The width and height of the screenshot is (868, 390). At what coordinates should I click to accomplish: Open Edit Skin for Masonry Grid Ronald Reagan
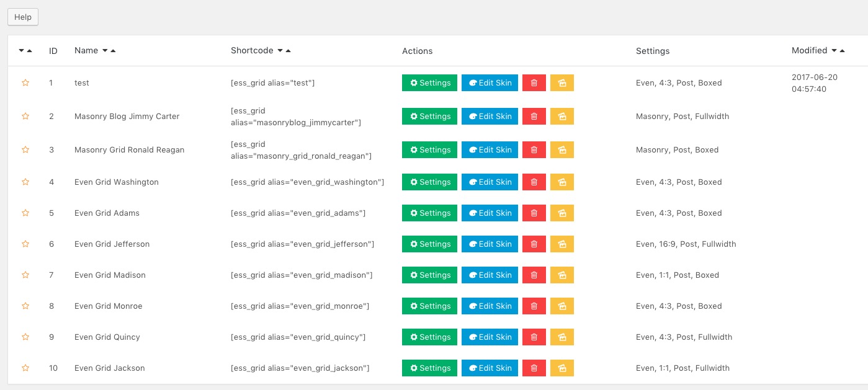[490, 150]
